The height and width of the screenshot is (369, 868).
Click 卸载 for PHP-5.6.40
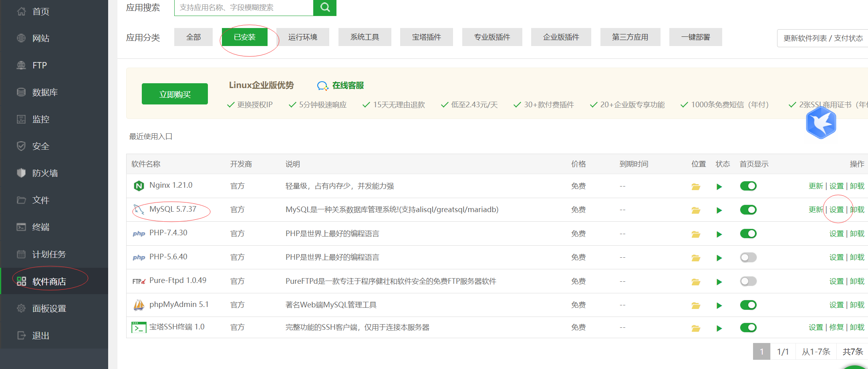coord(857,257)
